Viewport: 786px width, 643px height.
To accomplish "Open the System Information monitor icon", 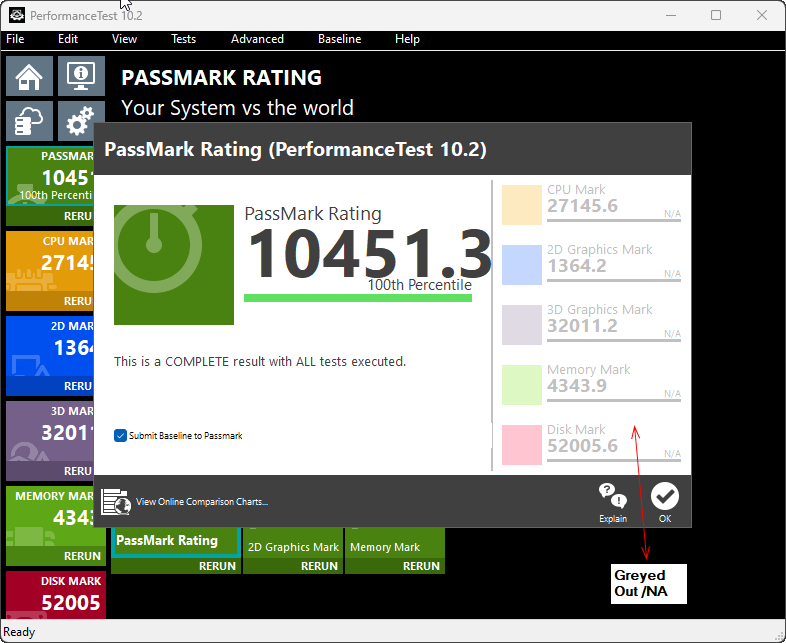I will tap(81, 76).
